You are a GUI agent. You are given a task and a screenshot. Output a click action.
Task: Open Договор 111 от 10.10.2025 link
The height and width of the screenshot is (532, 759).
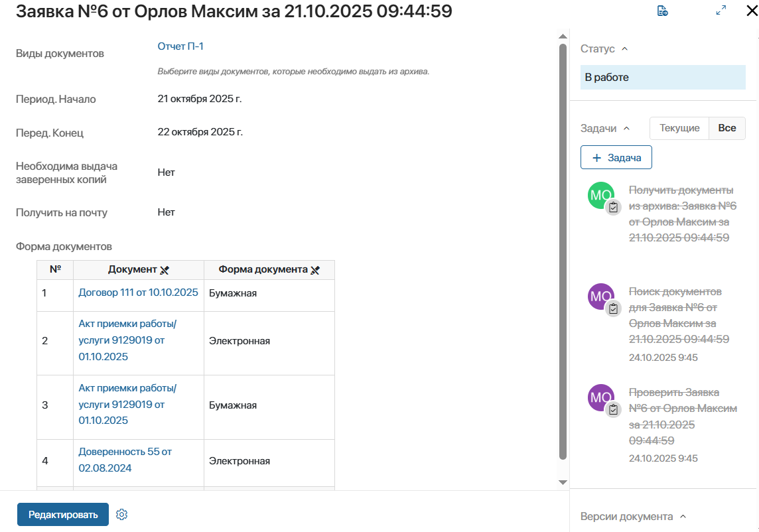[x=138, y=293]
